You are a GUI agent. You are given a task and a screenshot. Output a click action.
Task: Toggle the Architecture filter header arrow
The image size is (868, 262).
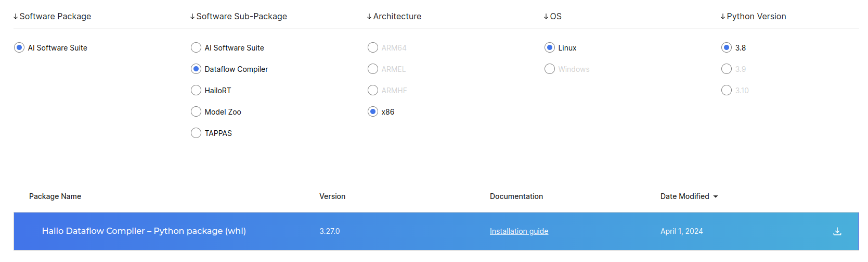click(x=369, y=17)
